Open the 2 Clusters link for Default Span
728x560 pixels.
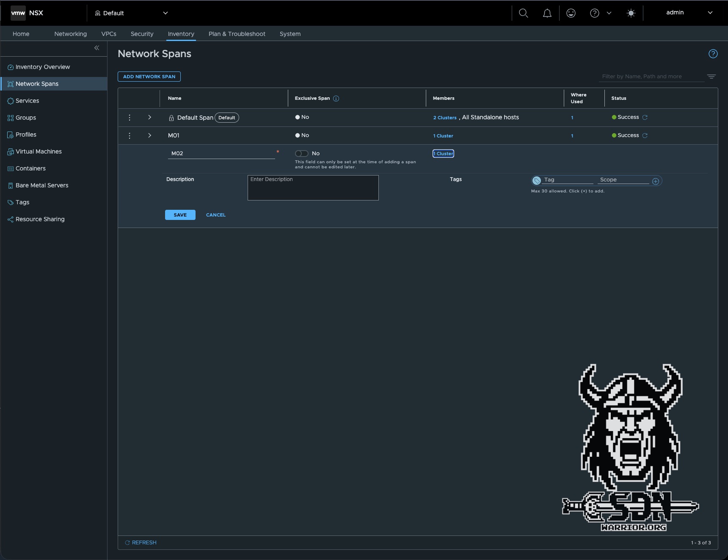click(x=445, y=118)
